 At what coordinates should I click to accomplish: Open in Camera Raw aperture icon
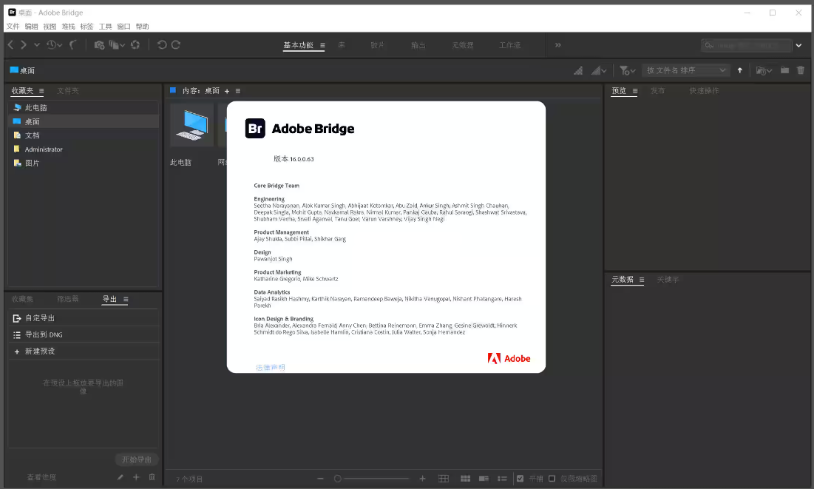135,45
